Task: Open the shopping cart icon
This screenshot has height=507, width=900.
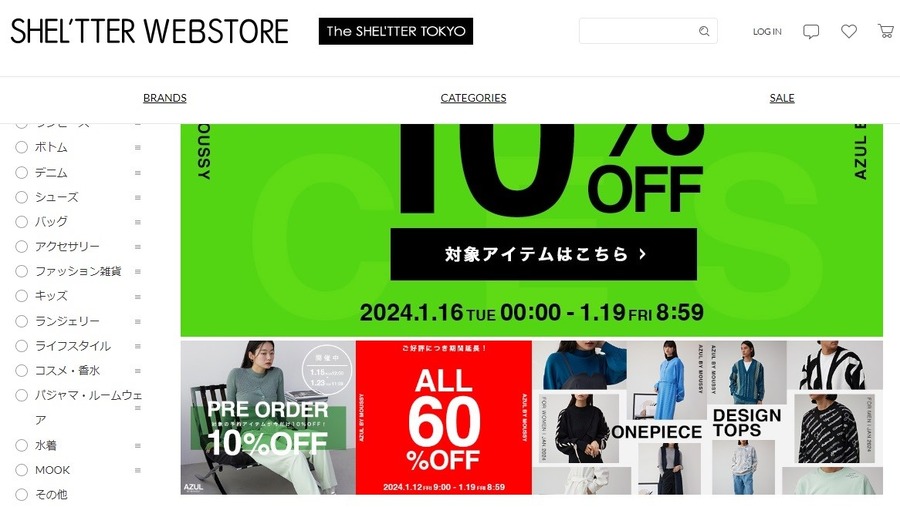Action: (886, 31)
